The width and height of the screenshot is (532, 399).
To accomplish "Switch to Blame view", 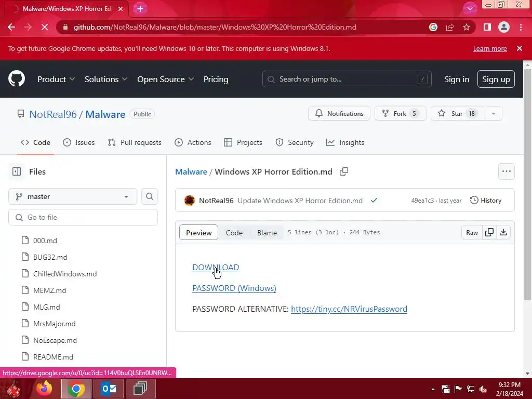I will click(x=267, y=232).
